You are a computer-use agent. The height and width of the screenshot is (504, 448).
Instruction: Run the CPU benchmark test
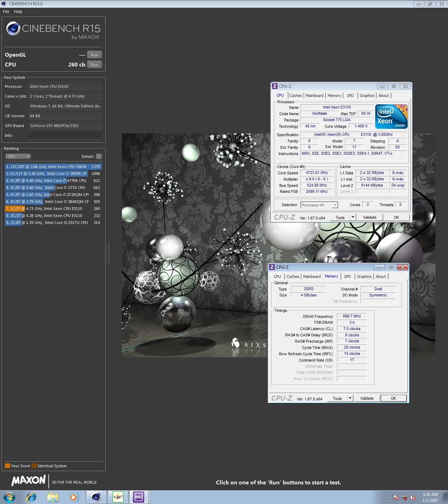pyautogui.click(x=94, y=65)
